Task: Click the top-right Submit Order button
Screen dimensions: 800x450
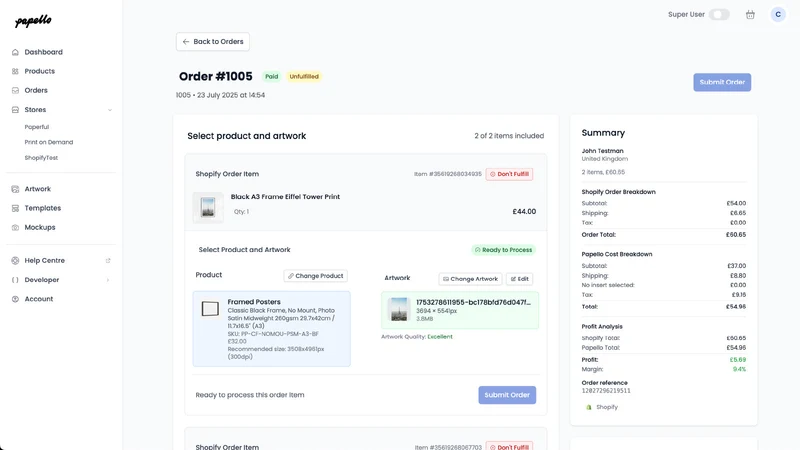Action: pos(722,82)
